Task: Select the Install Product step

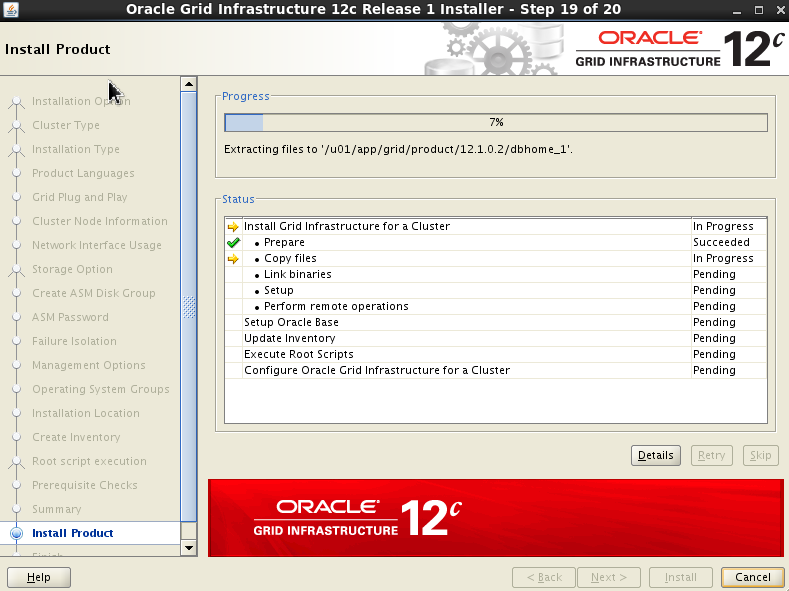Action: click(x=72, y=533)
